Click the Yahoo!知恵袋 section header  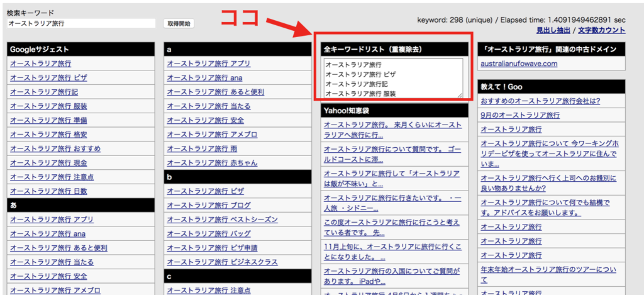tap(395, 111)
